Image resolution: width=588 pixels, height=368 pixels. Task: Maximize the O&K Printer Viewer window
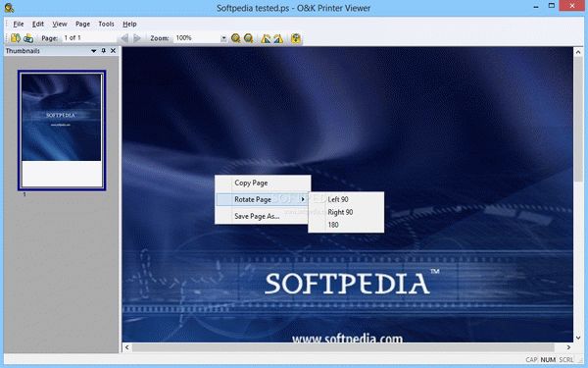(551, 6)
